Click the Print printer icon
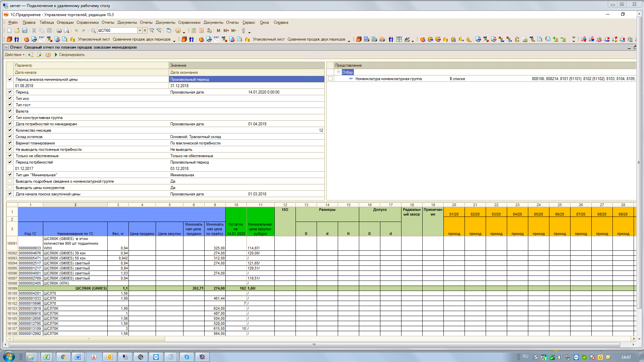 pos(59,31)
